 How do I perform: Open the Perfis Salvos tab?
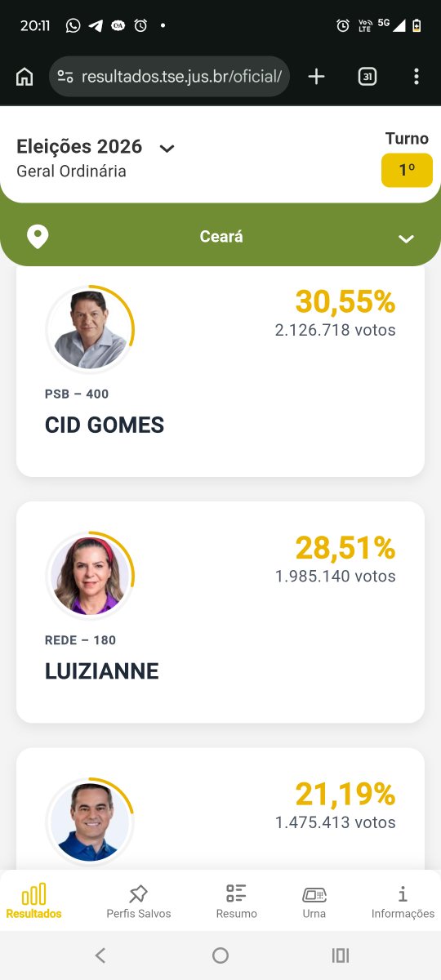pos(139,901)
